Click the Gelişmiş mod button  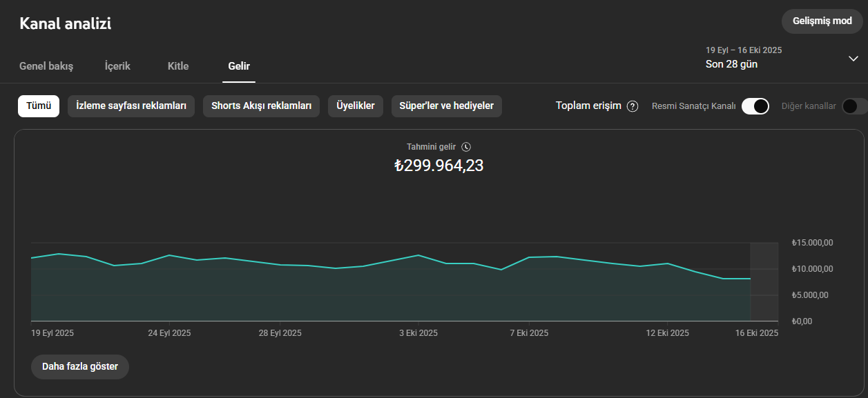pyautogui.click(x=822, y=21)
